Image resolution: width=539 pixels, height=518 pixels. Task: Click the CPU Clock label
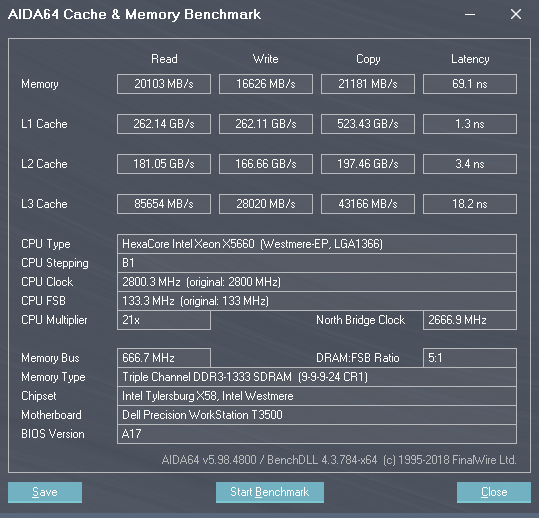47,282
